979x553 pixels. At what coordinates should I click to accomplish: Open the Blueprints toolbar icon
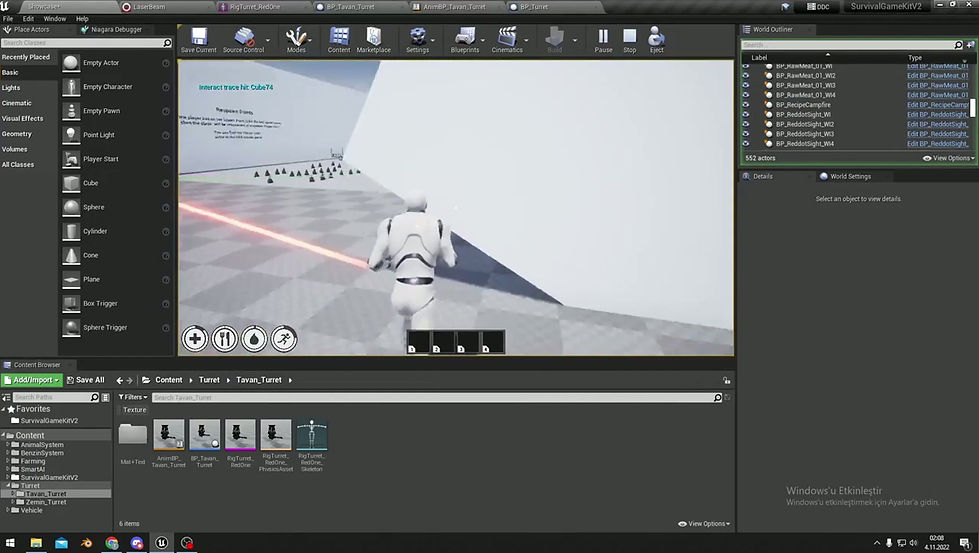tap(465, 37)
